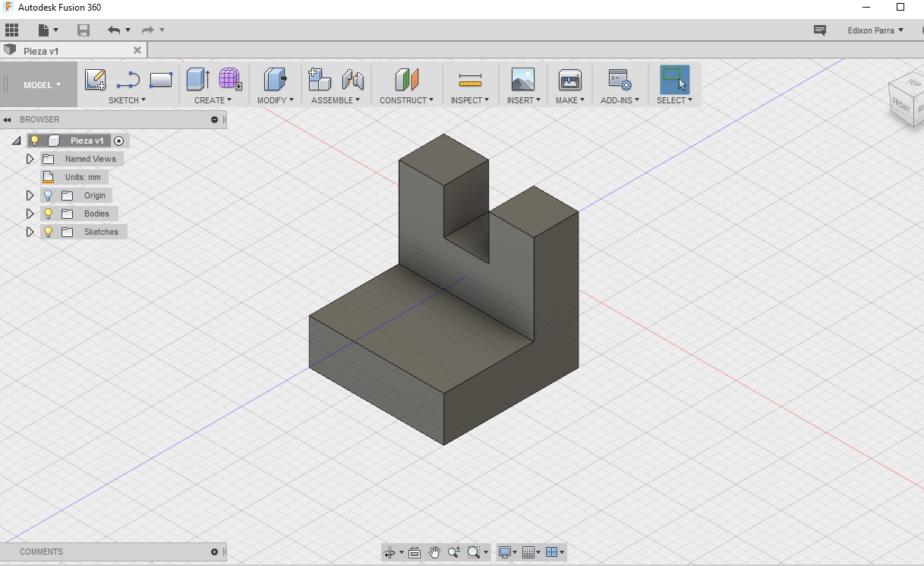Click the 3D Print icon in Make
The image size is (924, 566).
(x=569, y=80)
